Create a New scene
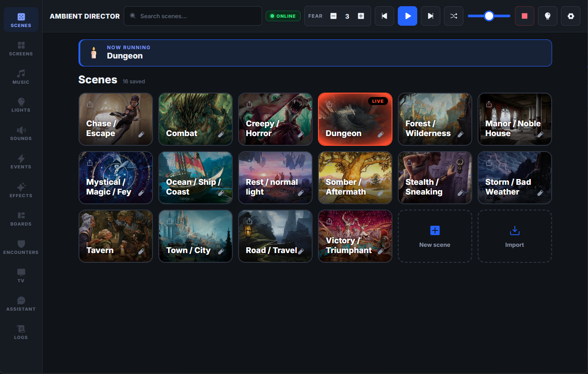The width and height of the screenshot is (588, 374). tap(435, 236)
